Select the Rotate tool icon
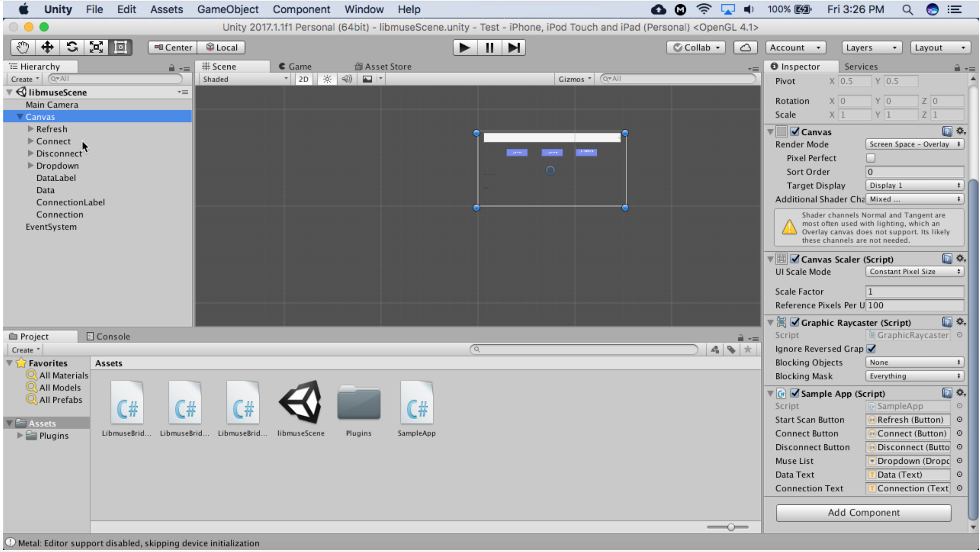 point(71,47)
